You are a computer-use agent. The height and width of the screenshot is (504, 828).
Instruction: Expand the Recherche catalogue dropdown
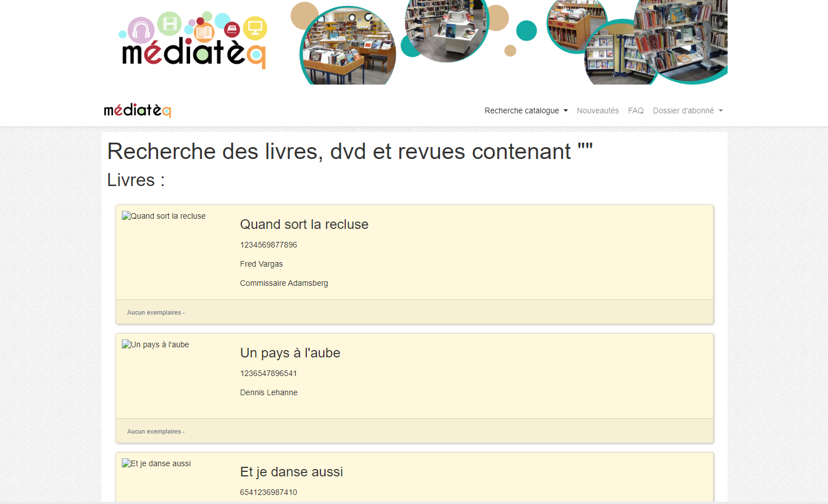point(526,110)
